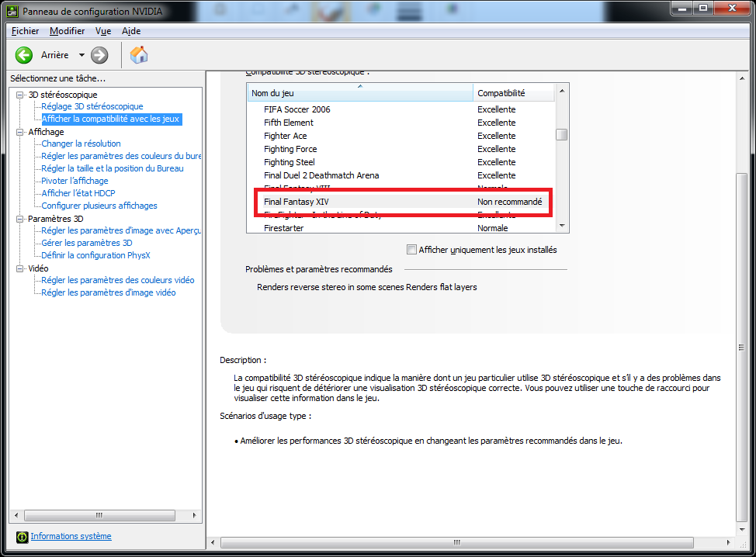Click the main panel horizontal scroll-left arrow
This screenshot has height=557, width=756.
point(213,542)
